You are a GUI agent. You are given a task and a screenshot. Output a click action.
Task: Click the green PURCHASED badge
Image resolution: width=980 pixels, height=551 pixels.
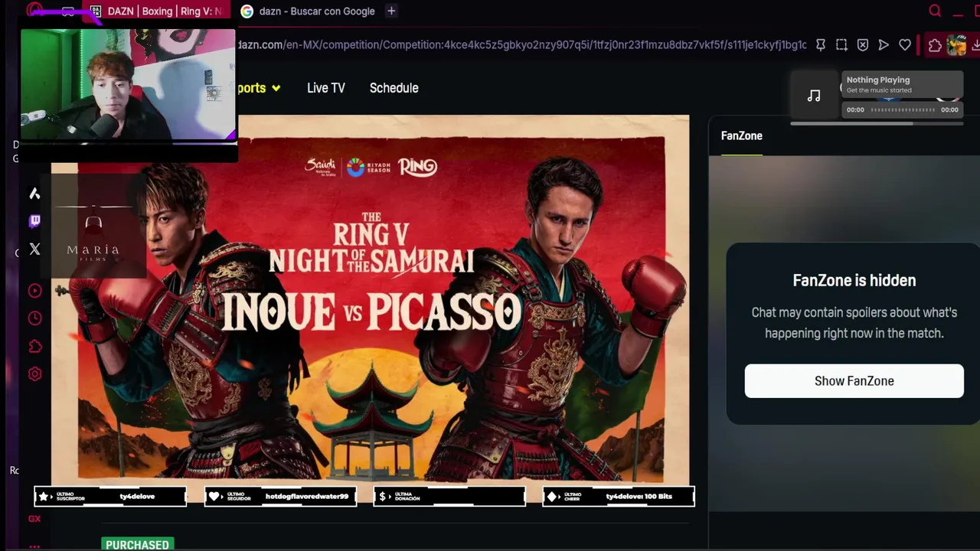point(138,544)
